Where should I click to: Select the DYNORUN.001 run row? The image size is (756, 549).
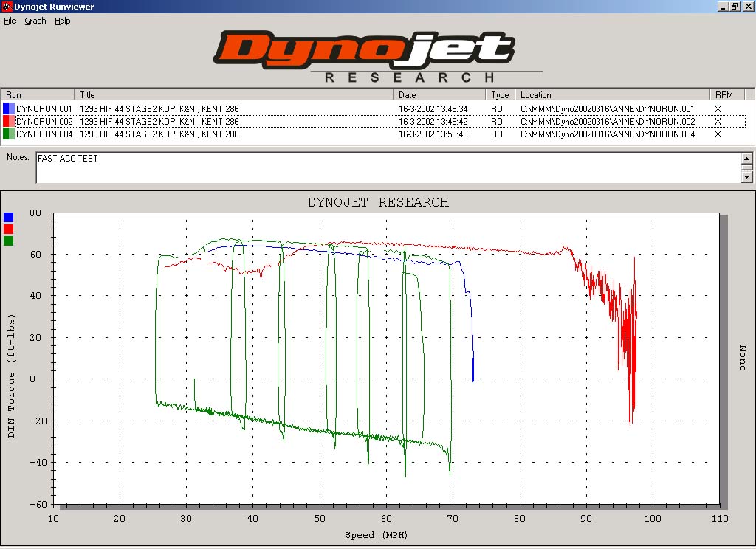374,108
